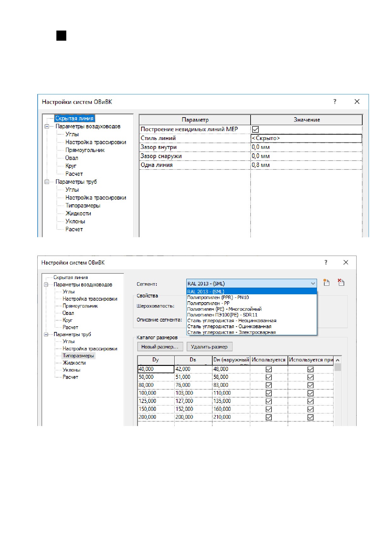Click the new segment icon next to Сегмент dropdown
Image resolution: width=392 pixels, height=555 pixels.
point(326,282)
